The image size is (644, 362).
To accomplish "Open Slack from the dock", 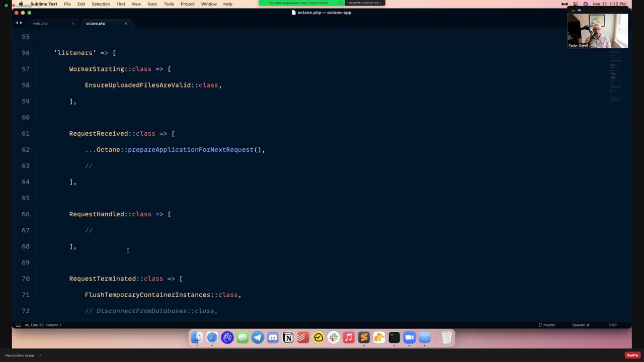I will tap(334, 338).
